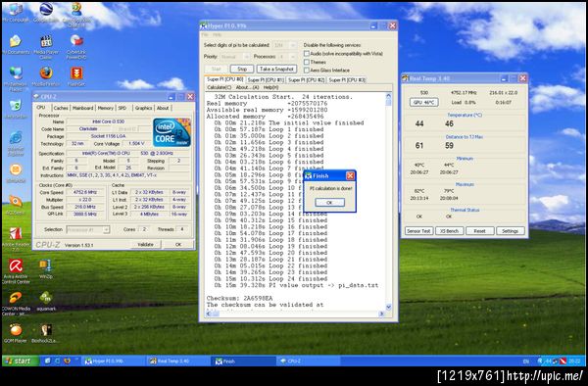Click the Stop button in Hyper PI
Screen dimensions: 588x386
tap(242, 69)
